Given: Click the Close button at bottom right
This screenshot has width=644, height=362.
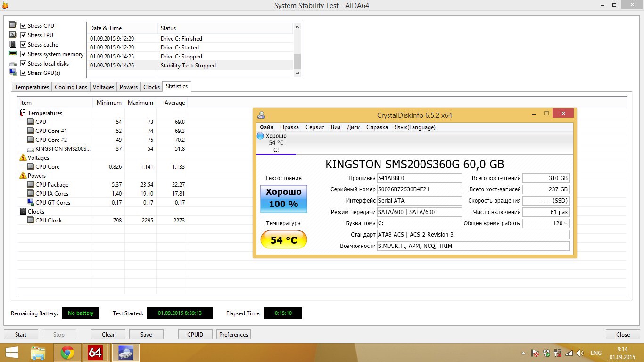Looking at the screenshot, I should [623, 335].
